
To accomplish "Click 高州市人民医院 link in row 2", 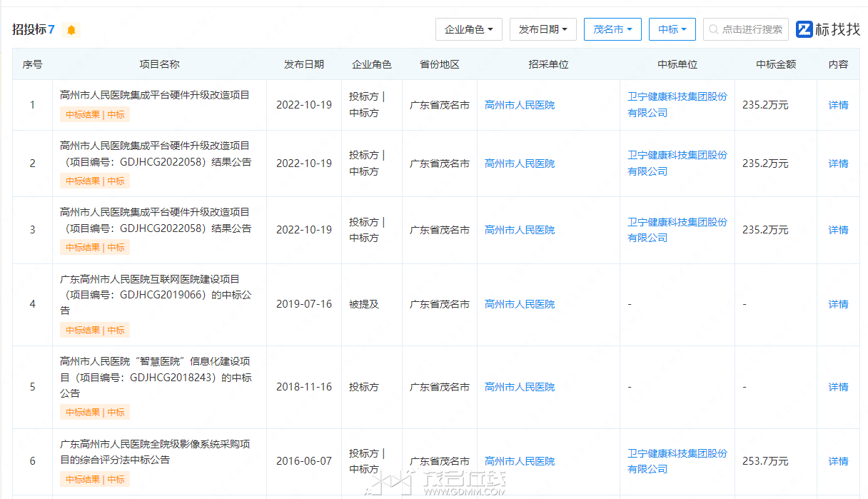I will (520, 163).
